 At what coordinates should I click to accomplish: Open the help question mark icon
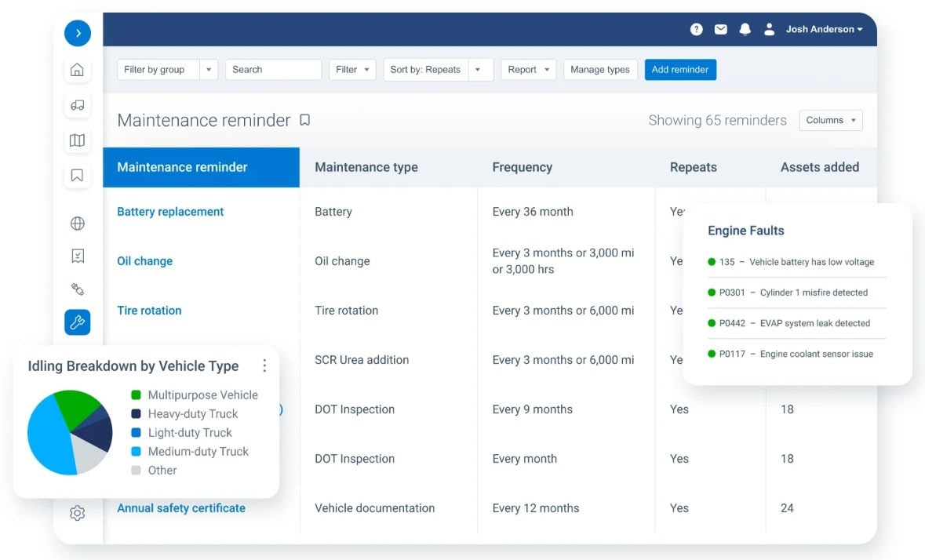click(696, 29)
